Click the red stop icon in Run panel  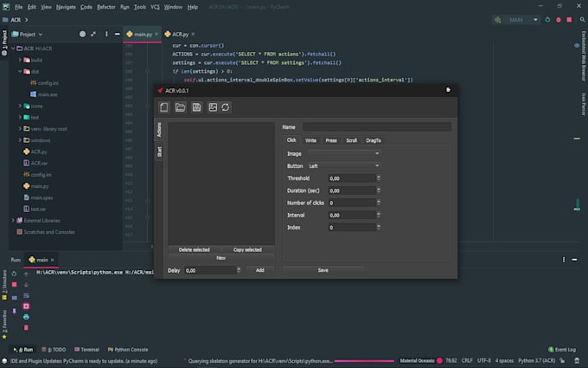pos(14,285)
